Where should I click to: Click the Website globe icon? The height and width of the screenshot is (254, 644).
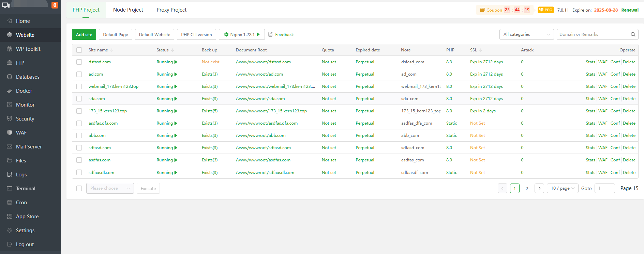(10, 35)
